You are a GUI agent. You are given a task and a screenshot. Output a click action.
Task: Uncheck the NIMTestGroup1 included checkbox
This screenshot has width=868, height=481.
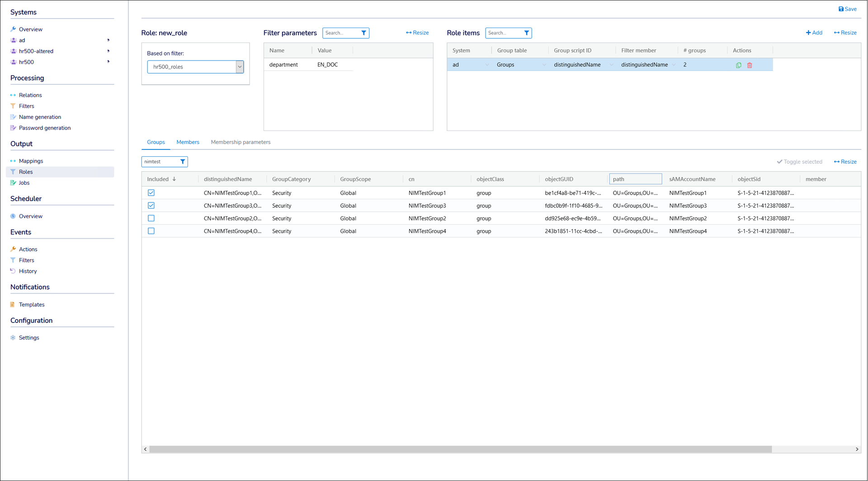click(151, 193)
